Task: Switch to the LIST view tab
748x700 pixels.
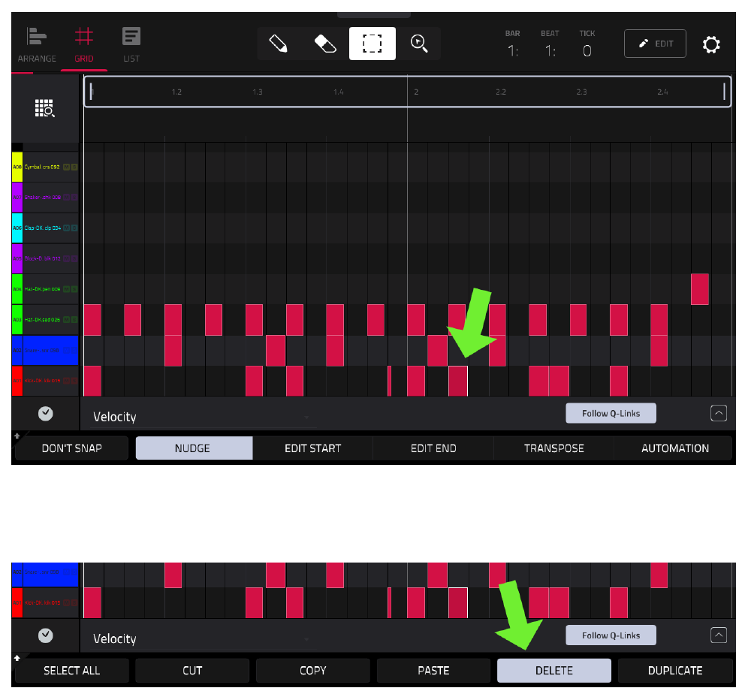Action: click(131, 45)
